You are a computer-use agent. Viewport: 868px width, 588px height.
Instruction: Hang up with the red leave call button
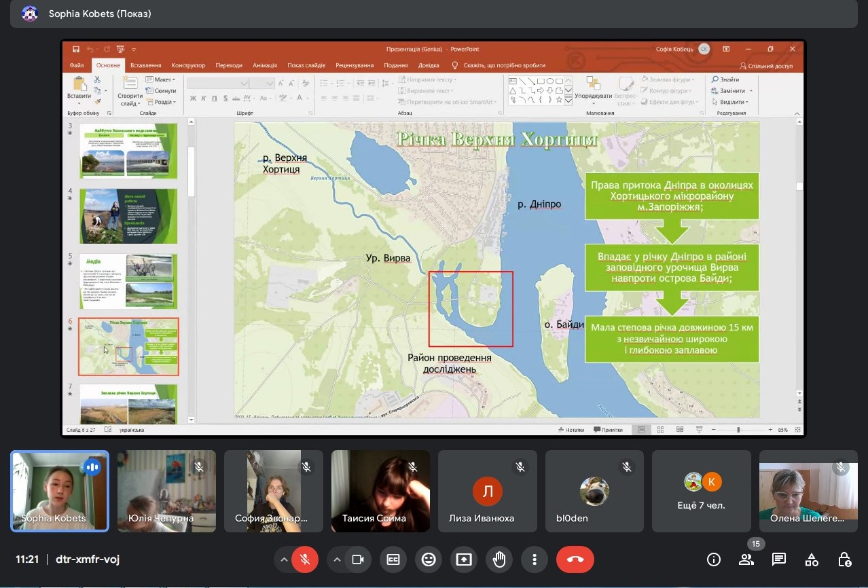coord(575,559)
